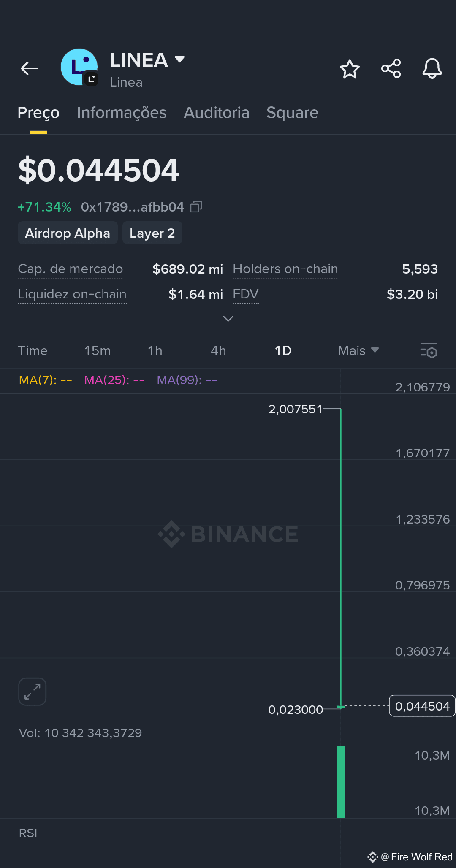Image resolution: width=456 pixels, height=868 pixels.
Task: Open the LINEA token dropdown arrow
Action: click(x=180, y=59)
